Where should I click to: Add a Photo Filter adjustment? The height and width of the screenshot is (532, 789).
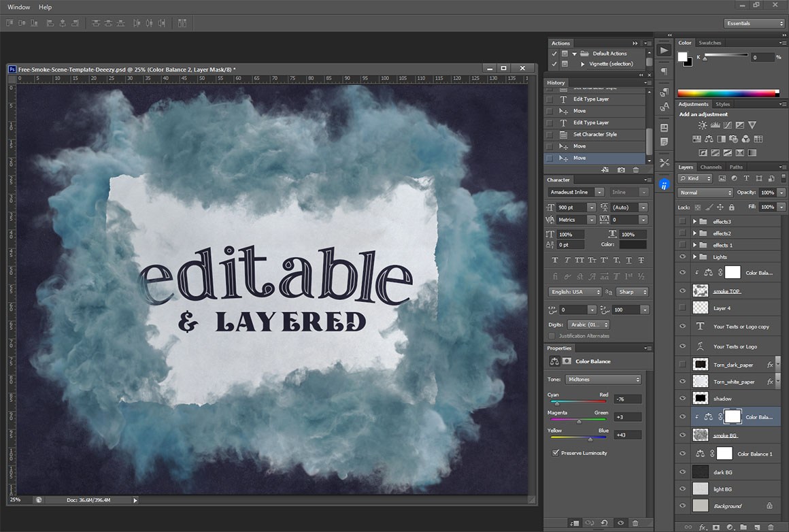point(734,139)
